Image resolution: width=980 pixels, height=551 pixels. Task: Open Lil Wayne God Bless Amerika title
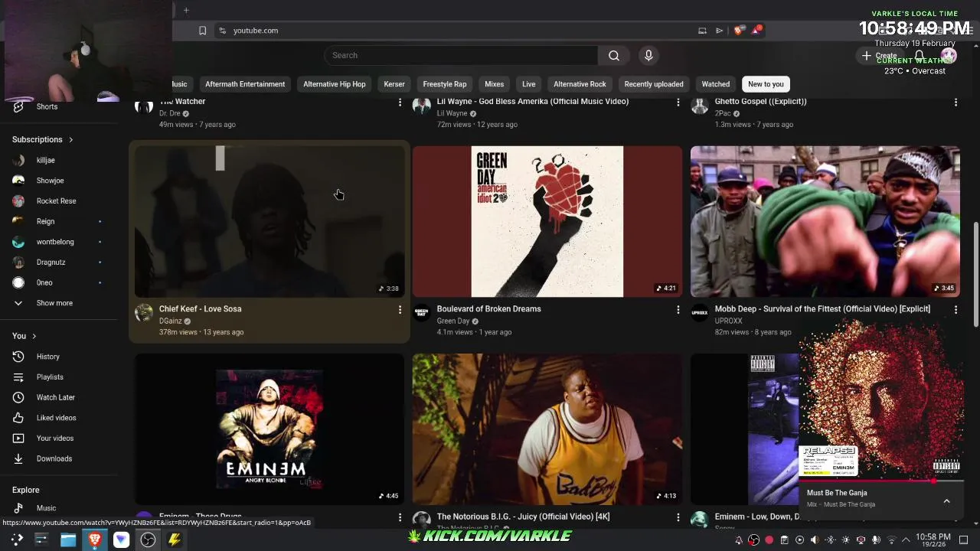pos(533,102)
